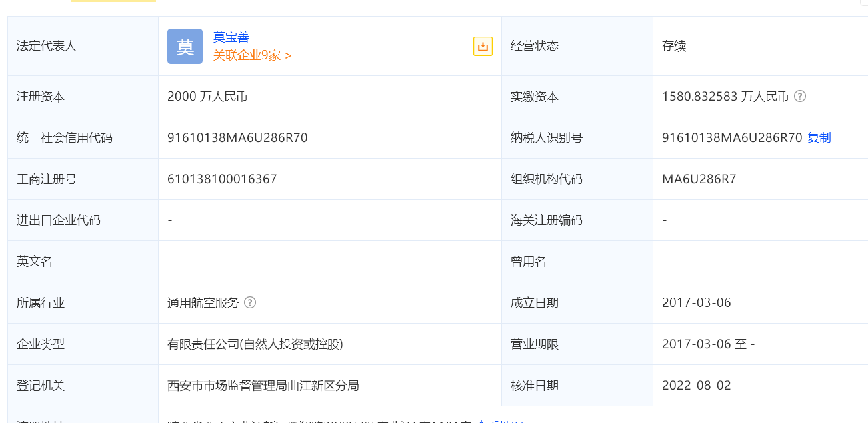868x423 pixels.
Task: Click the help icon next to 实缴资本 amount
Action: pos(800,96)
